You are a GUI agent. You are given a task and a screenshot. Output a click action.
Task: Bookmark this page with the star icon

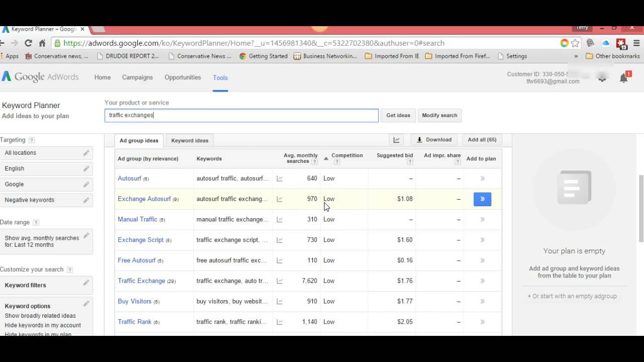[576, 43]
